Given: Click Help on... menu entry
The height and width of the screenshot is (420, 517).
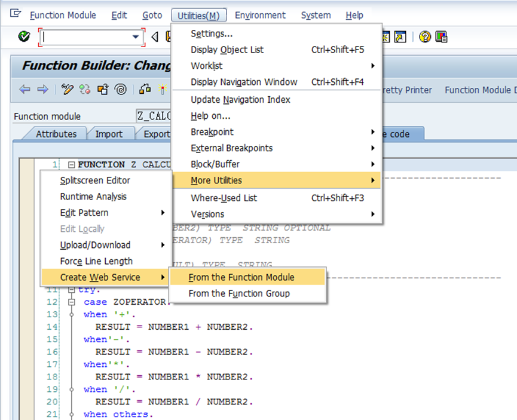Looking at the screenshot, I should [x=277, y=116].
